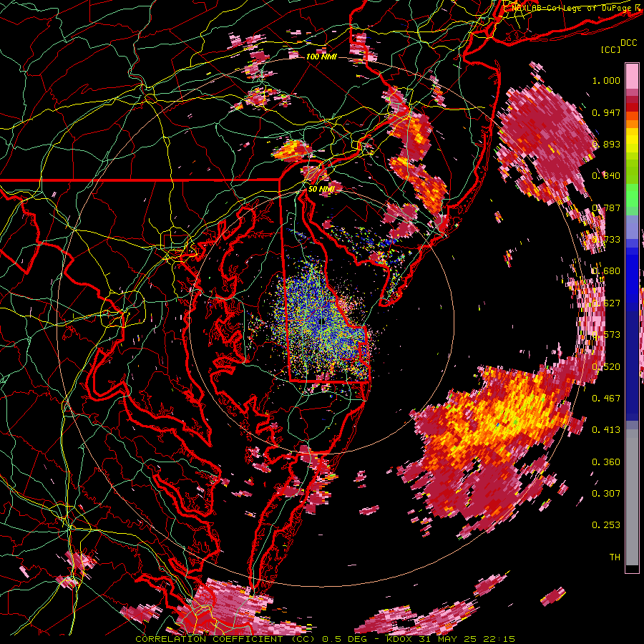Screen dimensions: 644x644
Task: Click the 1.000 value on the color scale
Action: [606, 80]
